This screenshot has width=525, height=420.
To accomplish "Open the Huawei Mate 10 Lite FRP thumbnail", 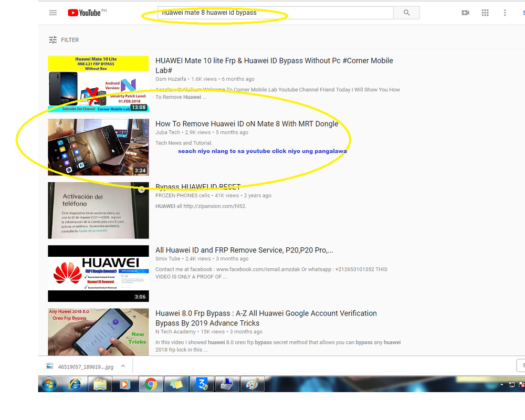I will (99, 84).
